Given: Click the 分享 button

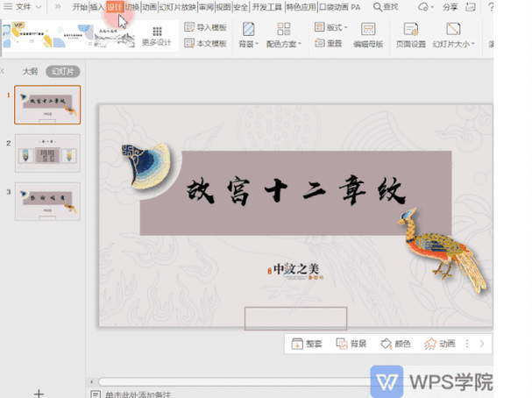Looking at the screenshot, I should (450, 7).
